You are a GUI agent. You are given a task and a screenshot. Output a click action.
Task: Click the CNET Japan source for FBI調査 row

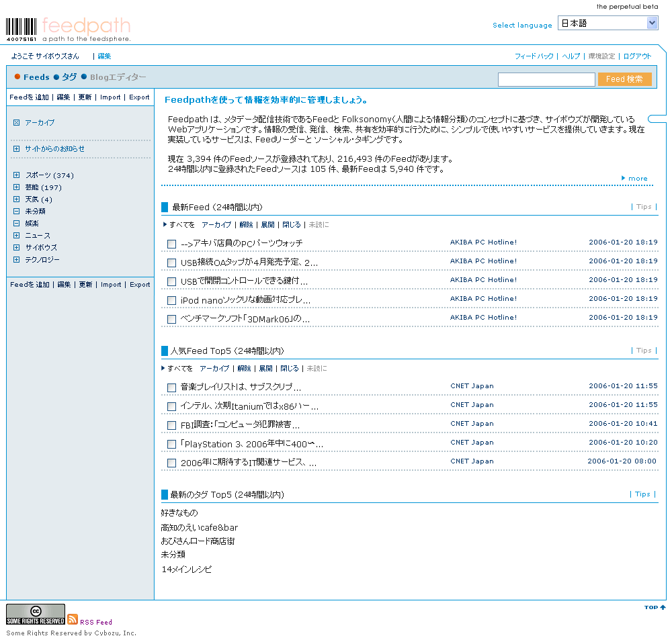coord(472,424)
